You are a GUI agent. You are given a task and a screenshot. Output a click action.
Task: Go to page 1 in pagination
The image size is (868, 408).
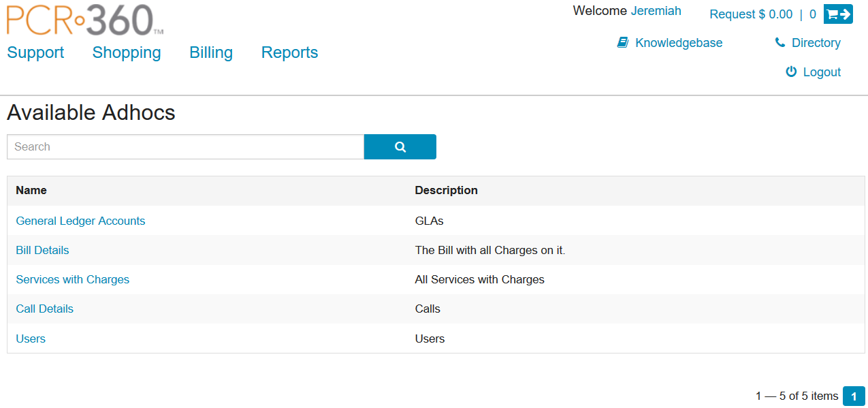tap(854, 396)
